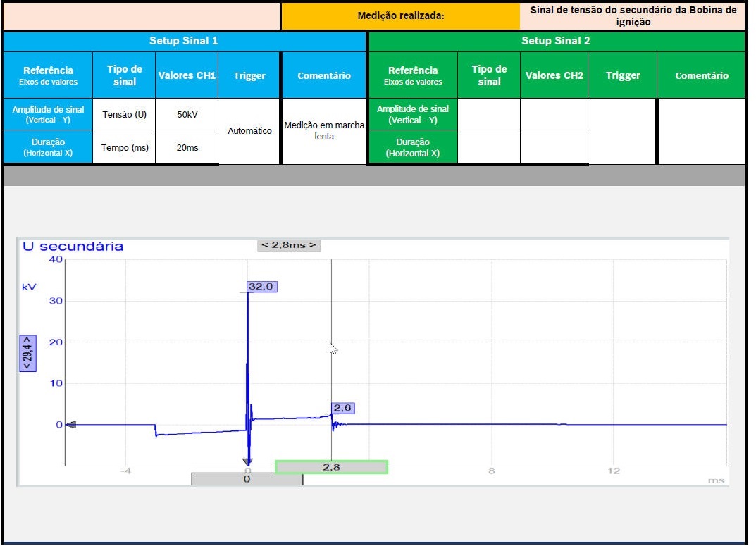
Task: Click the Setup Sinal 2 header
Action: pyautogui.click(x=556, y=41)
